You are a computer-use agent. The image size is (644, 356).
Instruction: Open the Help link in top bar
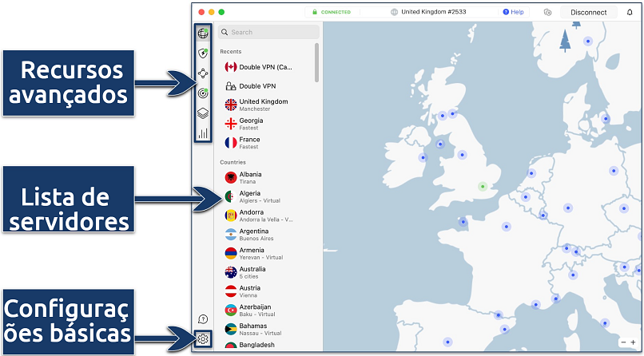click(x=514, y=12)
